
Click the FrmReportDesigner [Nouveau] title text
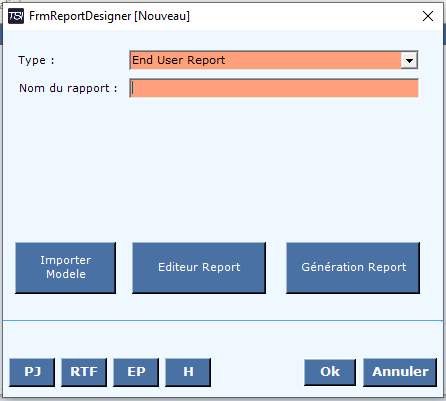(x=109, y=16)
